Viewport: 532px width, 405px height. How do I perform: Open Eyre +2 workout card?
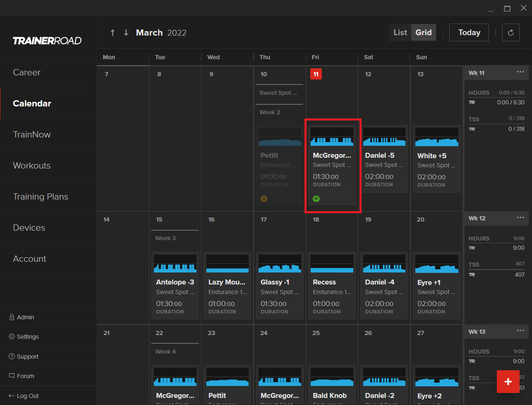436,385
